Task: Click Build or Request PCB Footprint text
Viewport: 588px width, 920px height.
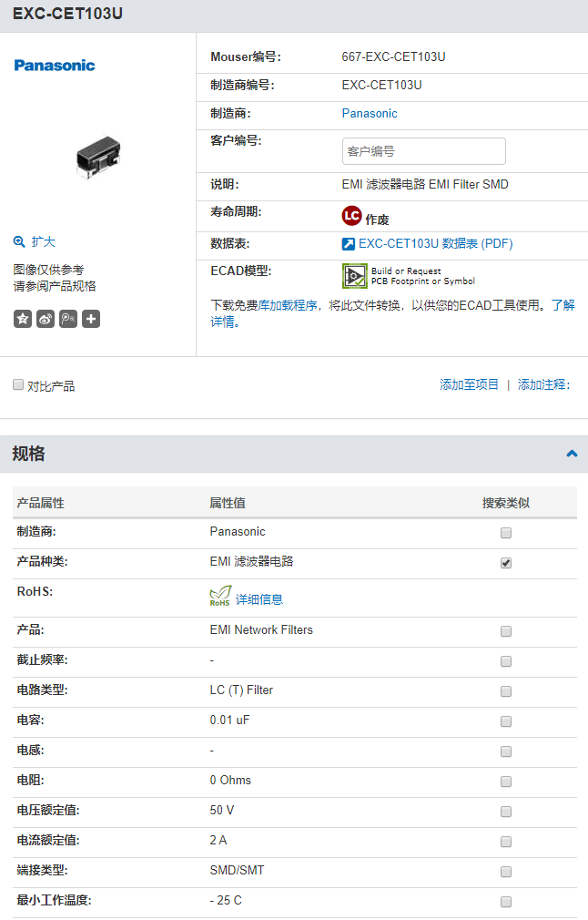Action: tap(422, 276)
